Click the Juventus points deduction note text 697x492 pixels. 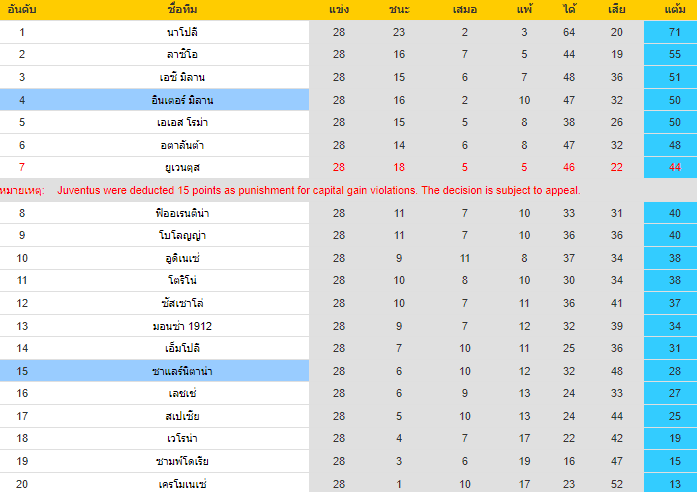318,190
